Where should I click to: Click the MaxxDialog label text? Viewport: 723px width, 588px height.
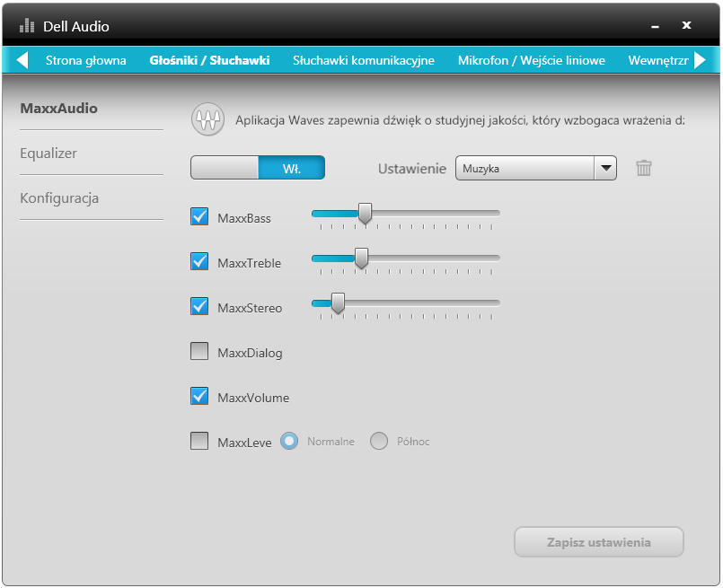tap(250, 353)
